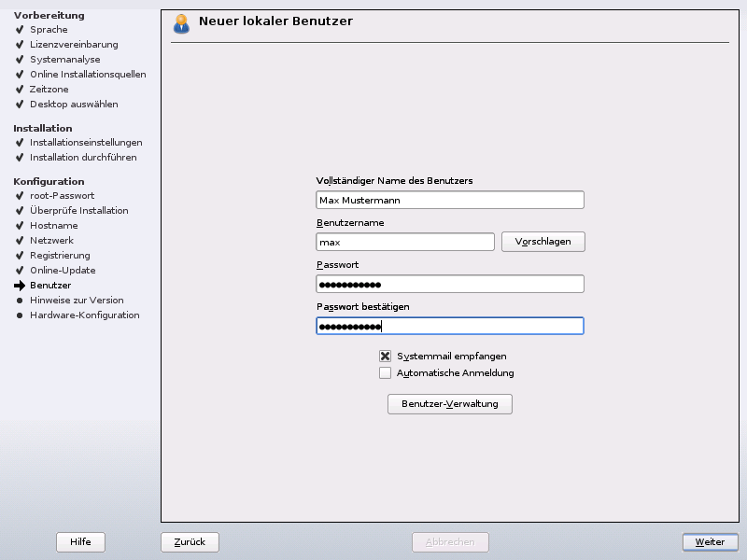The image size is (747, 560).
Task: Click checkmark icon beside Installation durchführen
Action: [20, 157]
